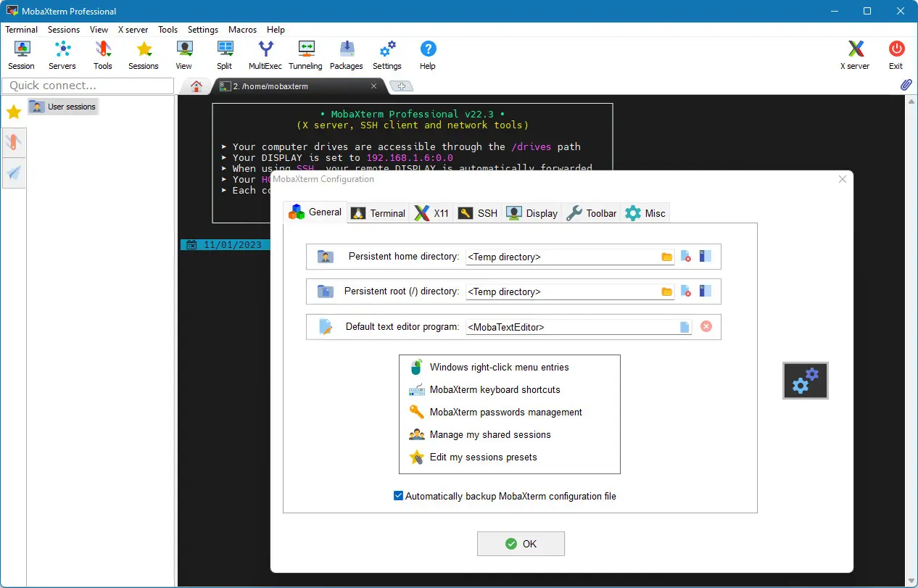
Task: Click the red Exit toolbar icon
Action: click(x=896, y=55)
